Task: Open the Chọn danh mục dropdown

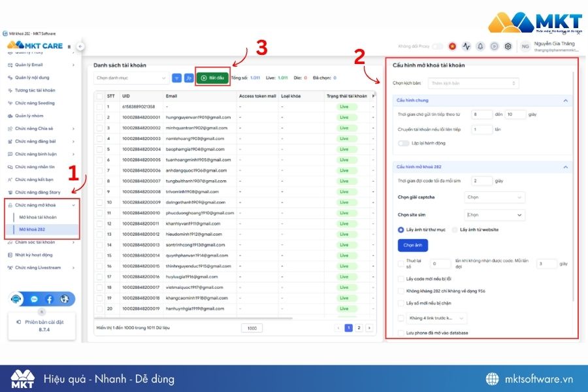Action: click(x=131, y=78)
